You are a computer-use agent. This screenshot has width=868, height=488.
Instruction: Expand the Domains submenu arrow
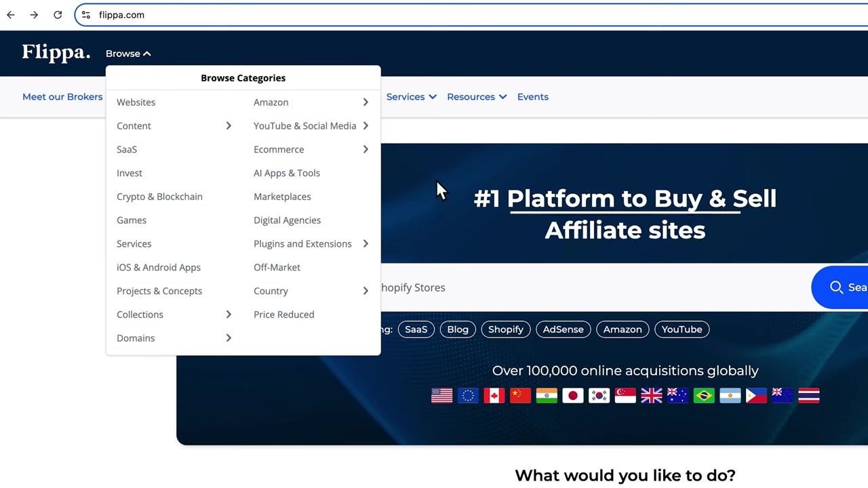[229, 338]
